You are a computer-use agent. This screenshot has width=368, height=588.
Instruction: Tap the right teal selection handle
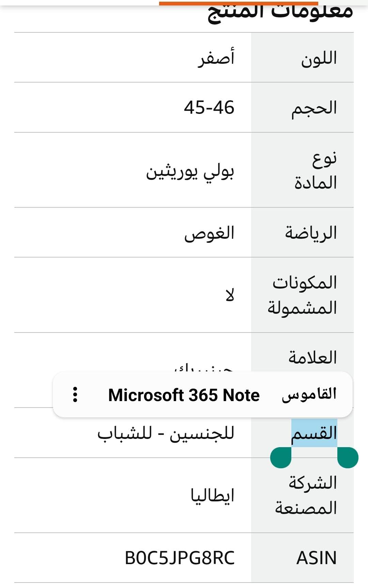(348, 458)
